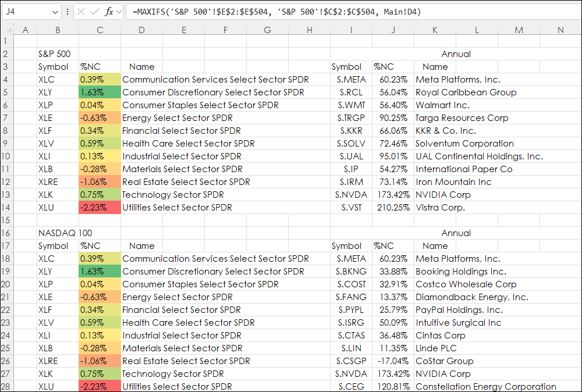
Task: Click the Enter checkmark icon in formula bar
Action: tap(95, 12)
